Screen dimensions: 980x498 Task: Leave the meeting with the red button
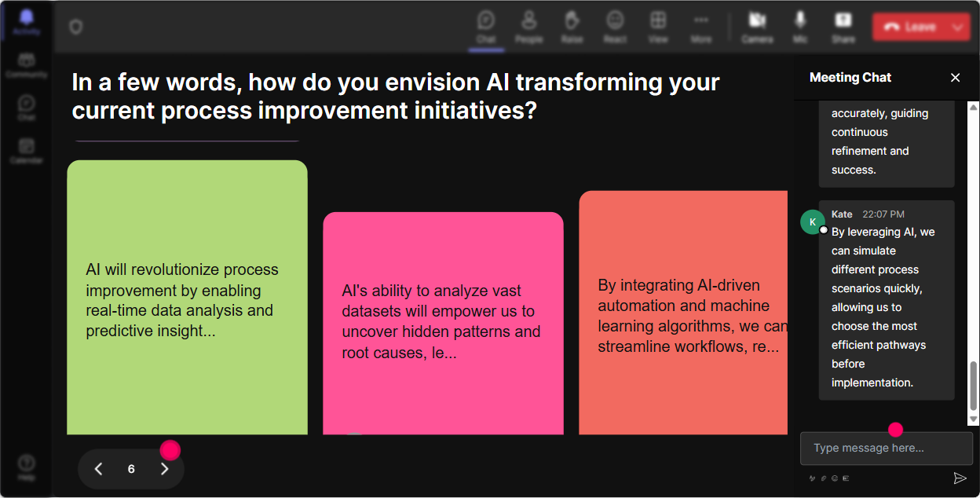point(910,27)
